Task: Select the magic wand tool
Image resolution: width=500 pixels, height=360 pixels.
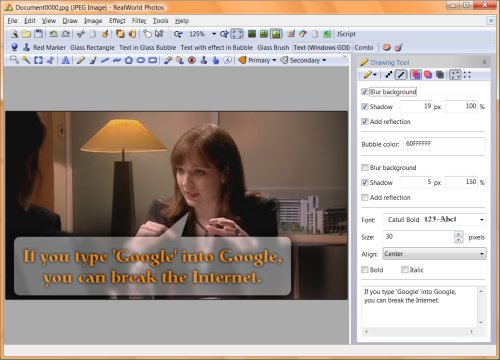Action: (x=26, y=60)
